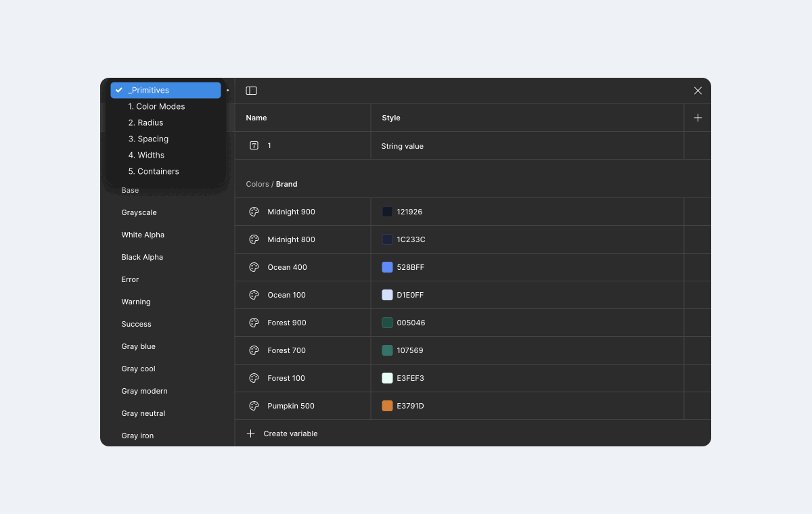
Task: Go to the Error color group
Action: [x=130, y=279]
